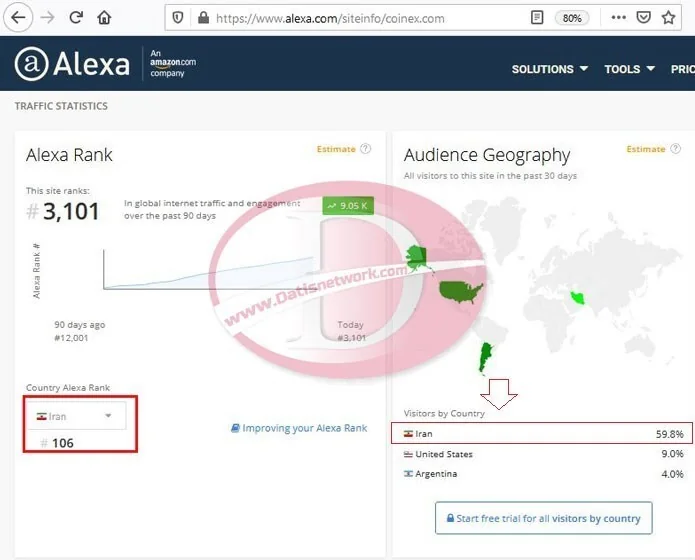The image size is (695, 560).
Task: Open the tracking protection shield icon
Action: (x=178, y=17)
